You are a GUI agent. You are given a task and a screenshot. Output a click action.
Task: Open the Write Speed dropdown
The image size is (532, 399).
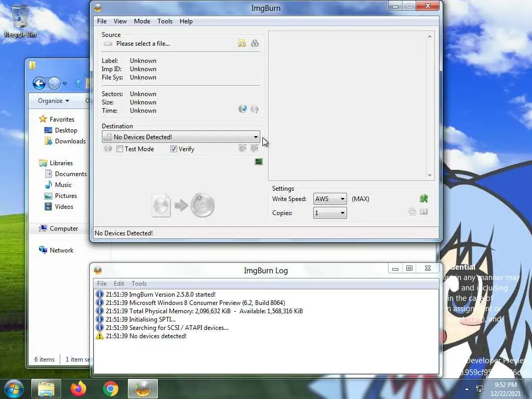pyautogui.click(x=330, y=199)
